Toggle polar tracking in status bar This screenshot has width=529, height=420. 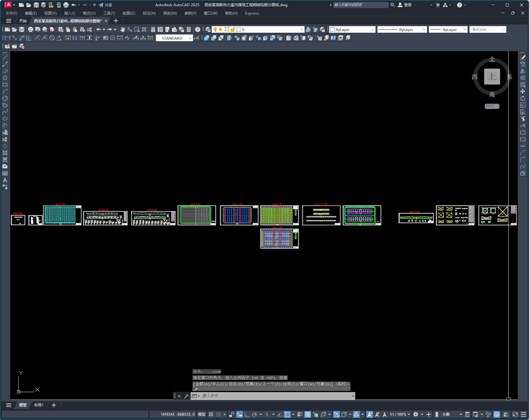click(255, 414)
